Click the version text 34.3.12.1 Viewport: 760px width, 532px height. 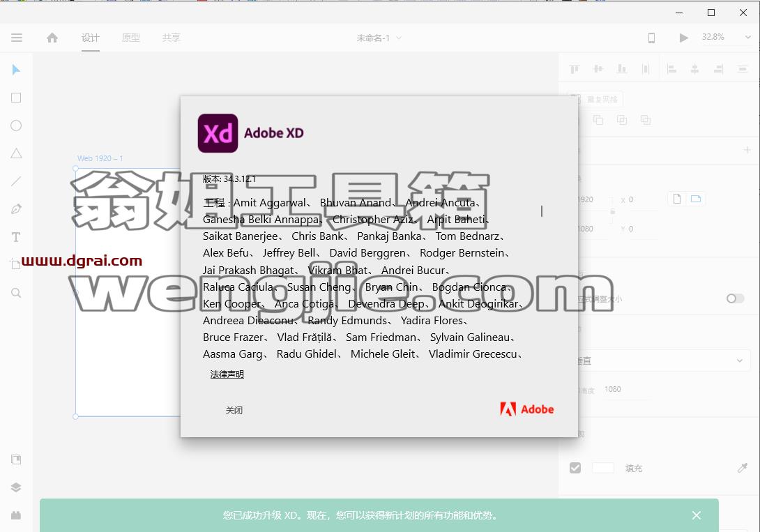click(x=239, y=178)
